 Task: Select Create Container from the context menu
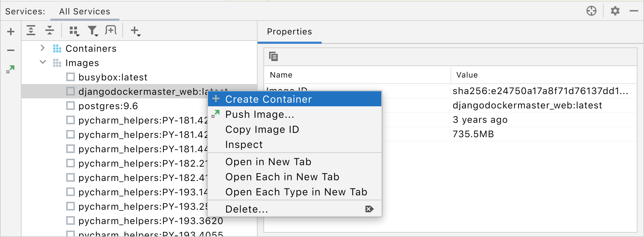pos(268,99)
